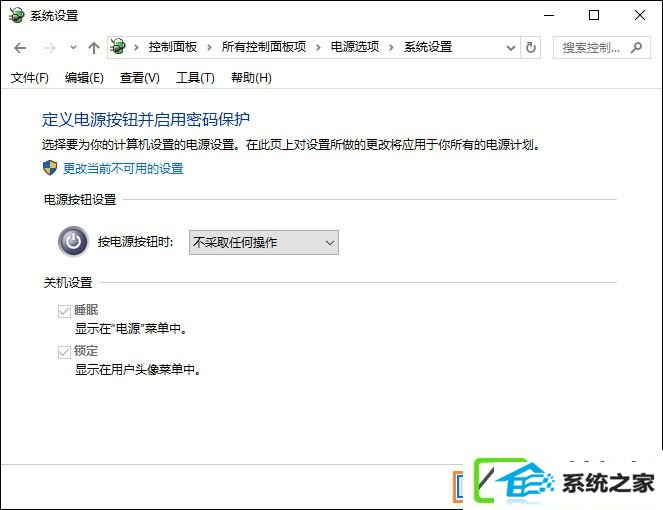This screenshot has height=510, width=663.
Task: Refresh the address bar location
Action: [x=531, y=47]
